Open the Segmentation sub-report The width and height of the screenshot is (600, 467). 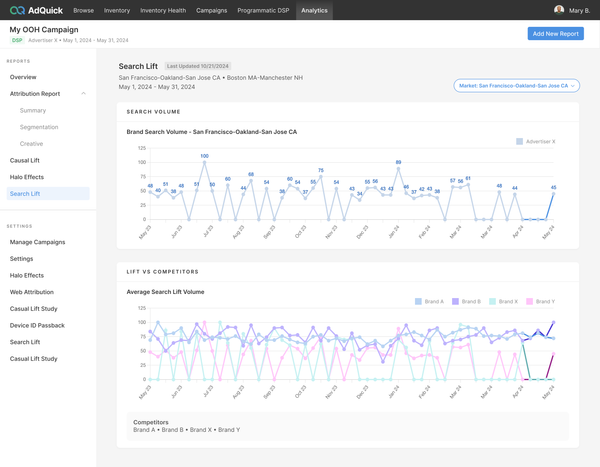pyautogui.click(x=39, y=127)
